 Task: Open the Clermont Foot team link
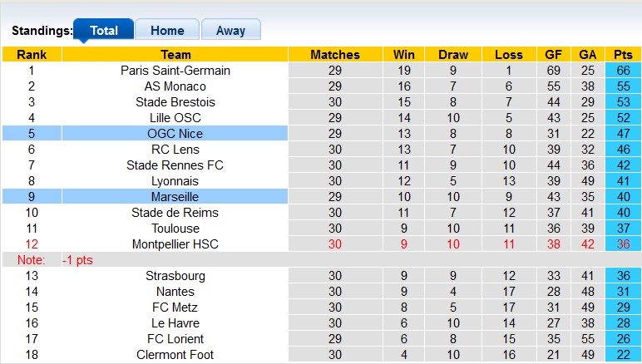tap(175, 355)
